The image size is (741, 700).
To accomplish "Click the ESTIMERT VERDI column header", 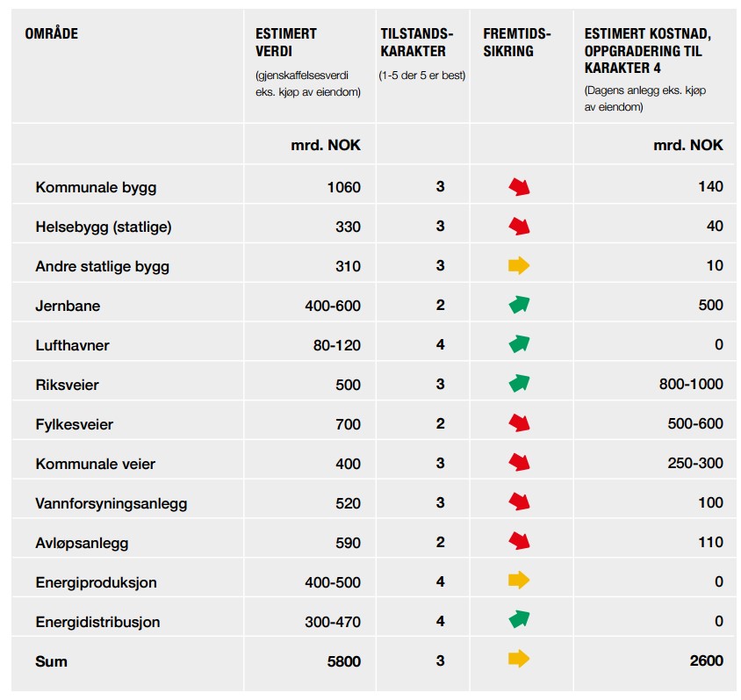I will [x=286, y=42].
